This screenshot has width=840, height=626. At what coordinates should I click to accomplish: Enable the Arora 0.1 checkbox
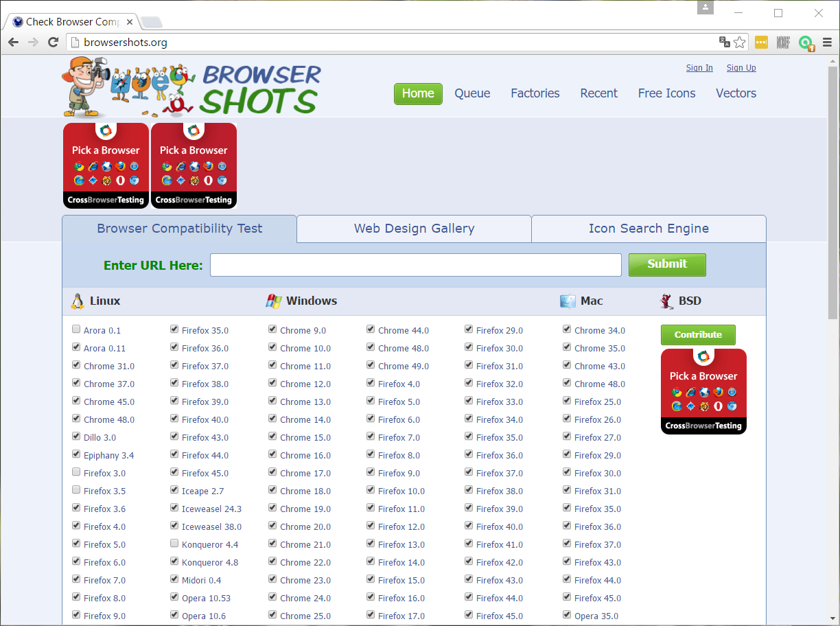[x=76, y=329]
